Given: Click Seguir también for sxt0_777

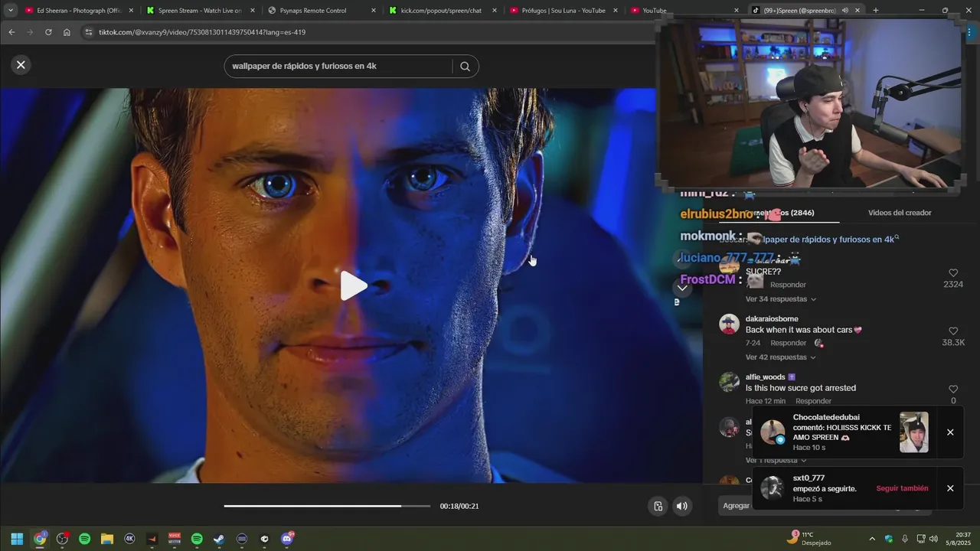Looking at the screenshot, I should 902,488.
